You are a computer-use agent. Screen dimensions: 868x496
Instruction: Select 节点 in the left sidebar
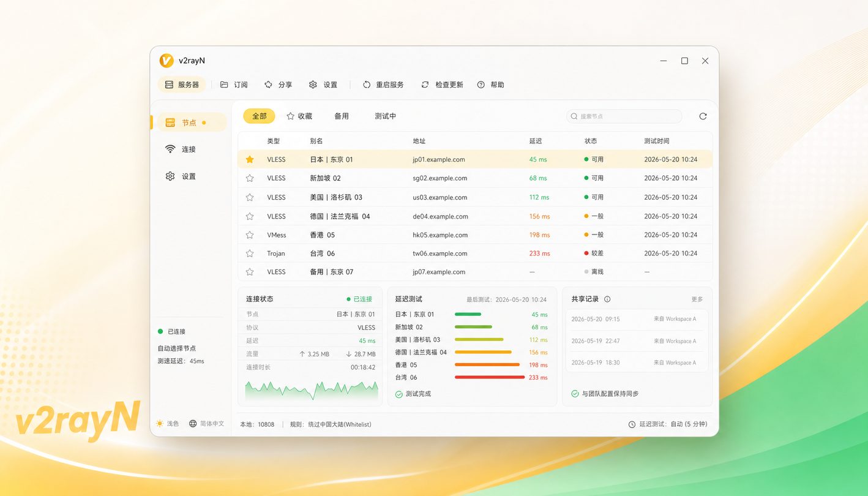[x=192, y=122]
